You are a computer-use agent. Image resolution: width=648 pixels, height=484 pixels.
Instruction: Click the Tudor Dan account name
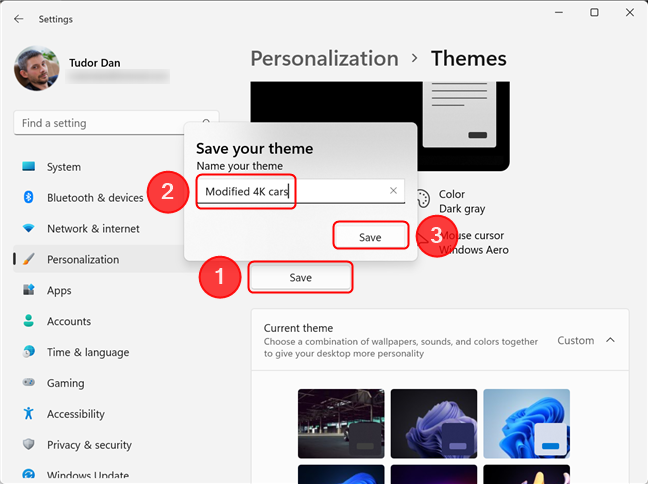click(x=95, y=63)
